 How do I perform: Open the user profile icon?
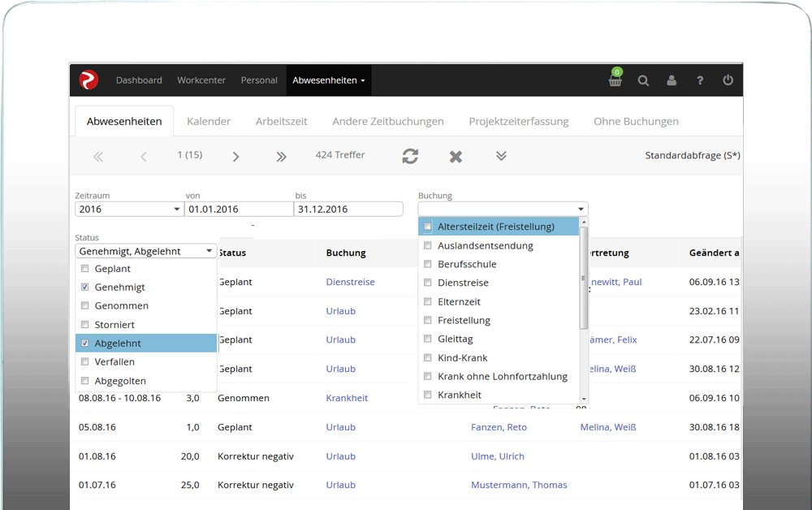(x=672, y=81)
